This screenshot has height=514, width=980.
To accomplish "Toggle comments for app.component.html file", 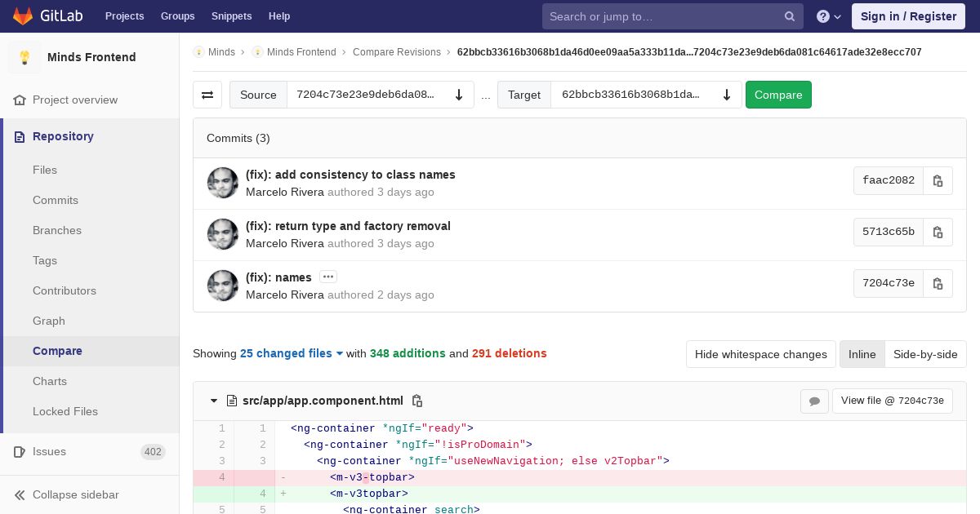I will 814,401.
